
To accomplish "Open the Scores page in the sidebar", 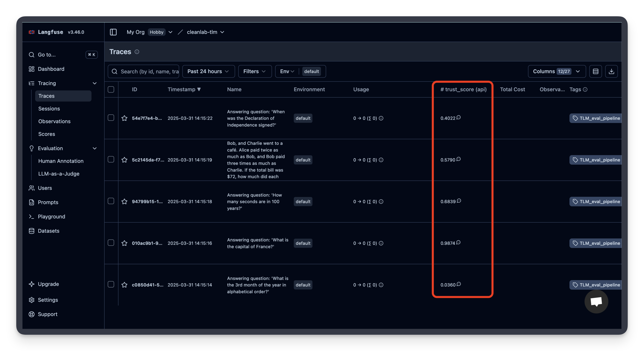I will click(x=46, y=134).
